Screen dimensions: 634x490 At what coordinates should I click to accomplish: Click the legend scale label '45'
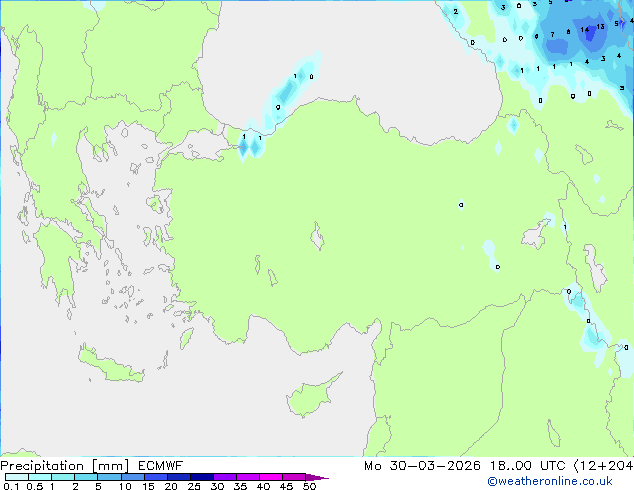pyautogui.click(x=286, y=486)
